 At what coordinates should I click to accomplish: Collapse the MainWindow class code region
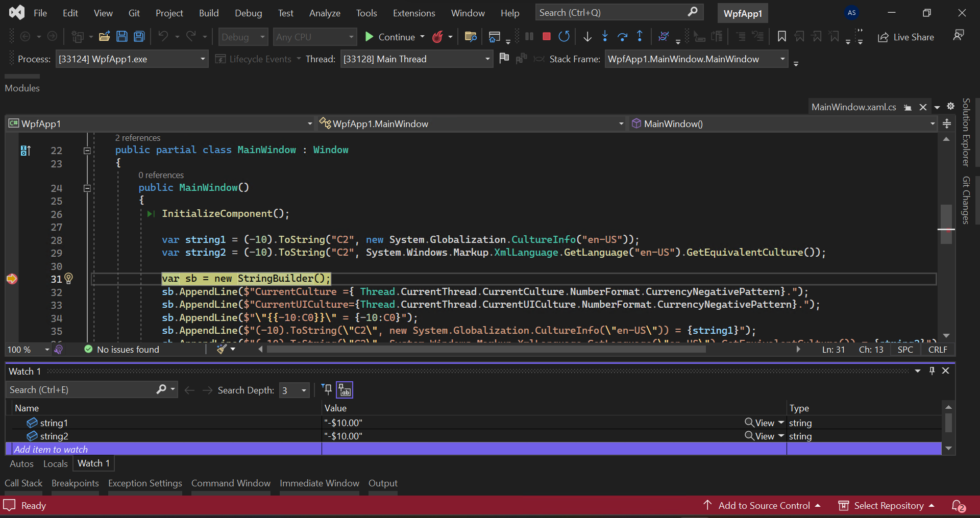pyautogui.click(x=87, y=151)
